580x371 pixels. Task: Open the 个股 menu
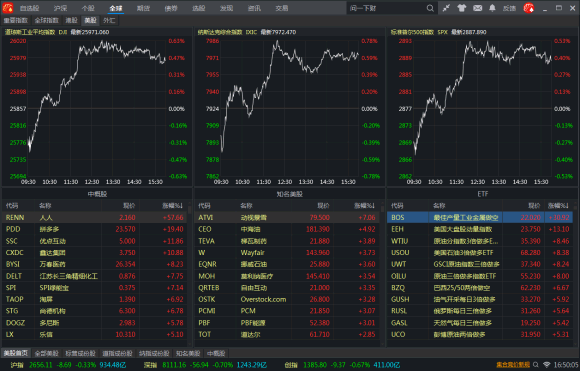pos(88,8)
